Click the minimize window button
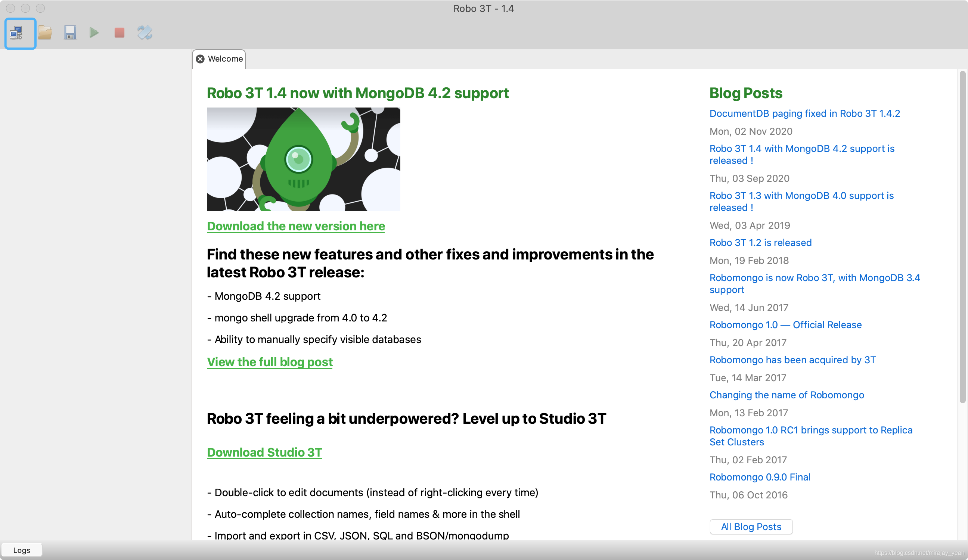 [25, 8]
